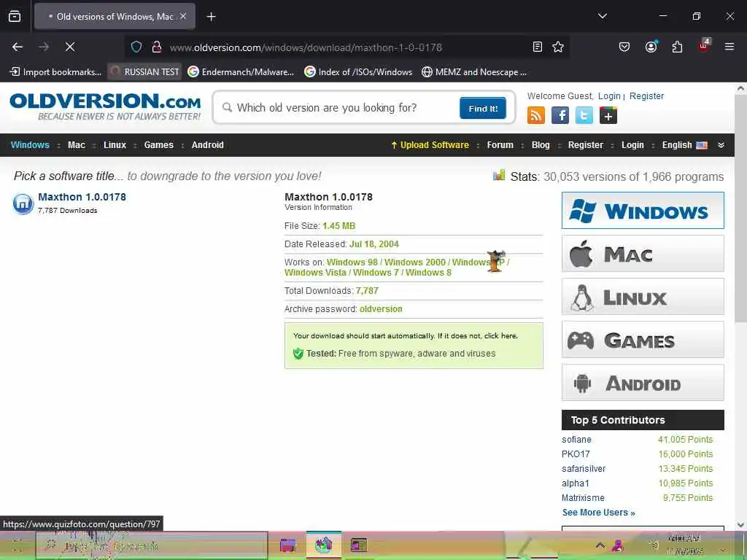The image size is (747, 560).
Task: Show site security lock information
Action: [156, 47]
